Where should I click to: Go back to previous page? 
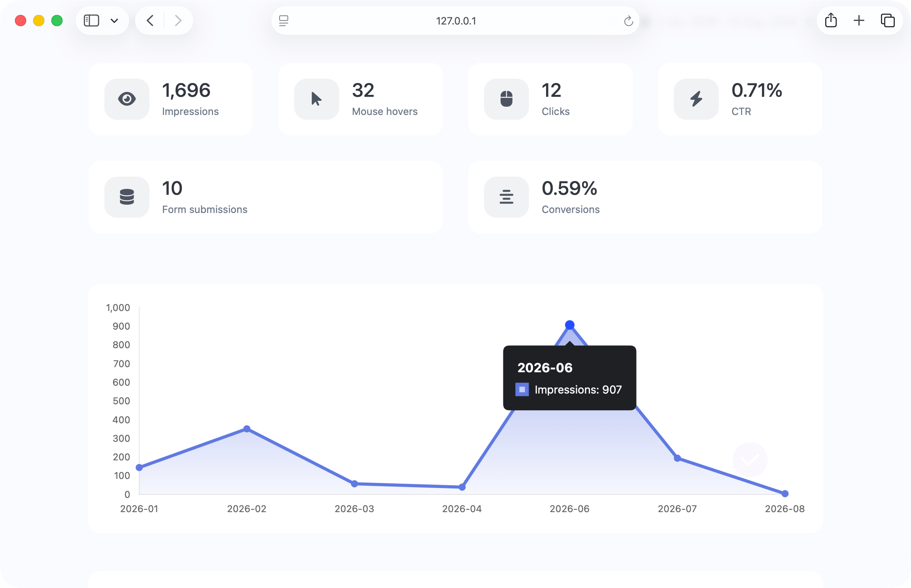coord(150,21)
